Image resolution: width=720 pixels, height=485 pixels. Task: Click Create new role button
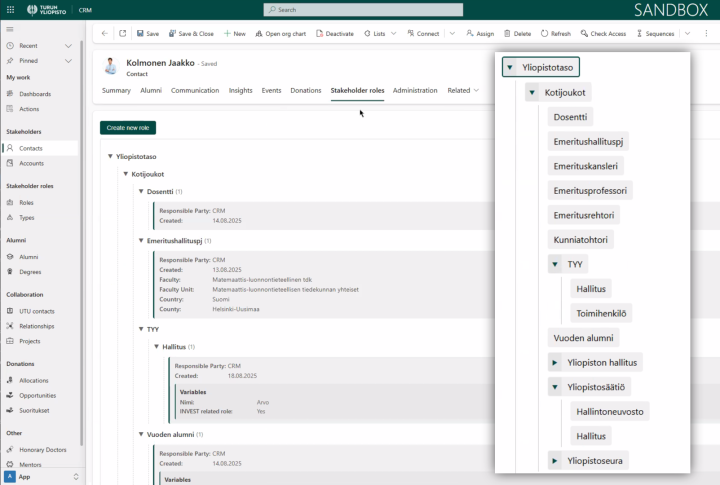(x=128, y=128)
